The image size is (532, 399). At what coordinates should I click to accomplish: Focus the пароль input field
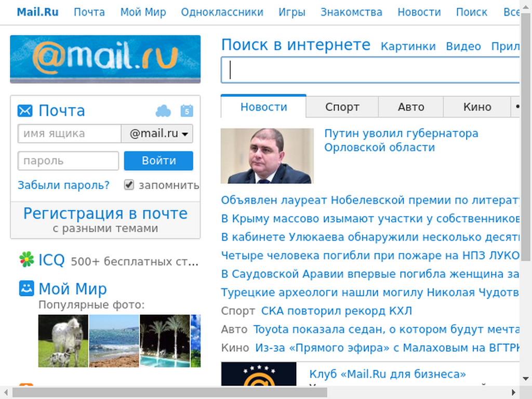click(x=68, y=161)
